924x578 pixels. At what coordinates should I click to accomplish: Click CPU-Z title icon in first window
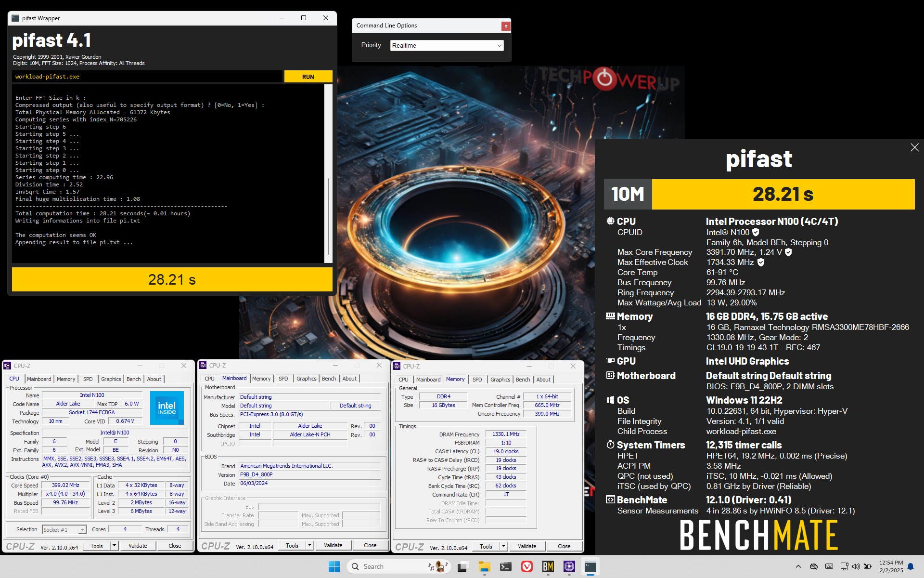(8, 366)
